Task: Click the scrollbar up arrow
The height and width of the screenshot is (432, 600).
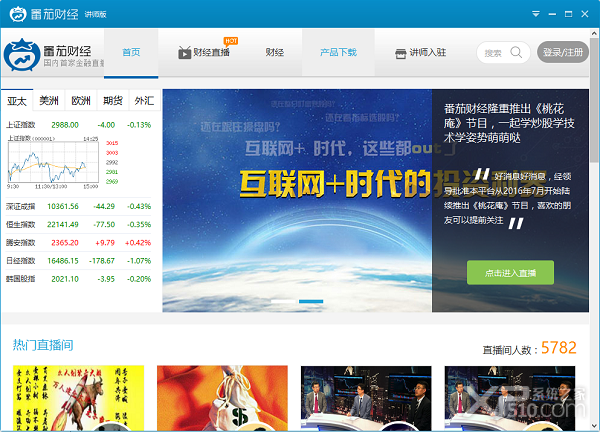Action: 594,33
